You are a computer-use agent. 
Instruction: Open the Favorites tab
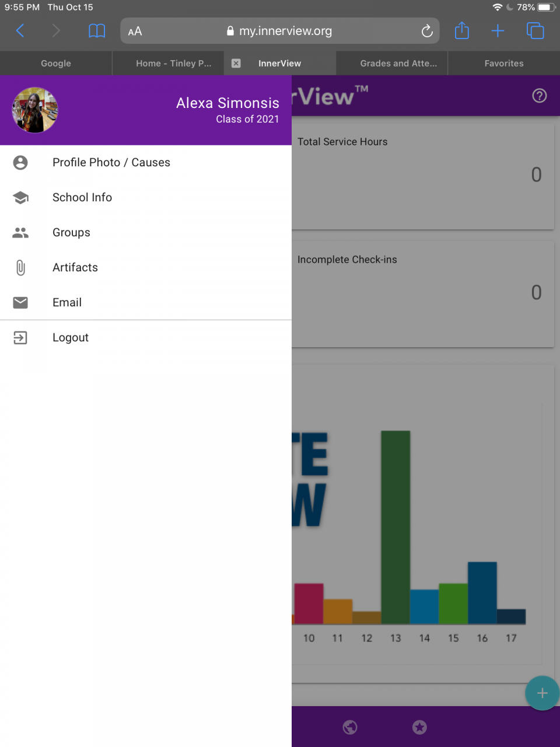[504, 63]
